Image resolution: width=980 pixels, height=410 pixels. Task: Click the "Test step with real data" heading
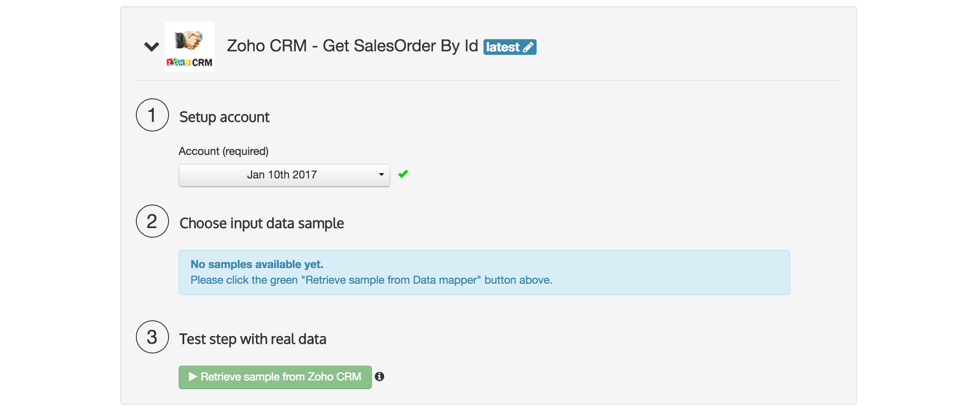click(253, 339)
